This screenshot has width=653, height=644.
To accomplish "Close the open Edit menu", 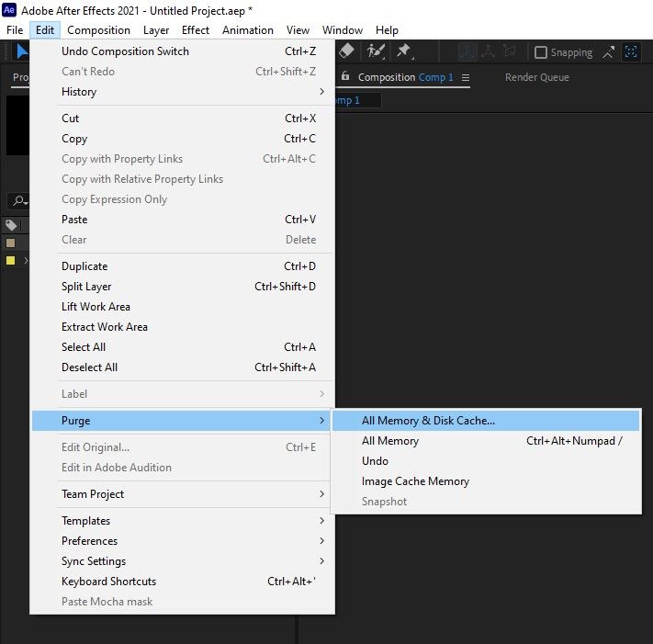I will 45,30.
